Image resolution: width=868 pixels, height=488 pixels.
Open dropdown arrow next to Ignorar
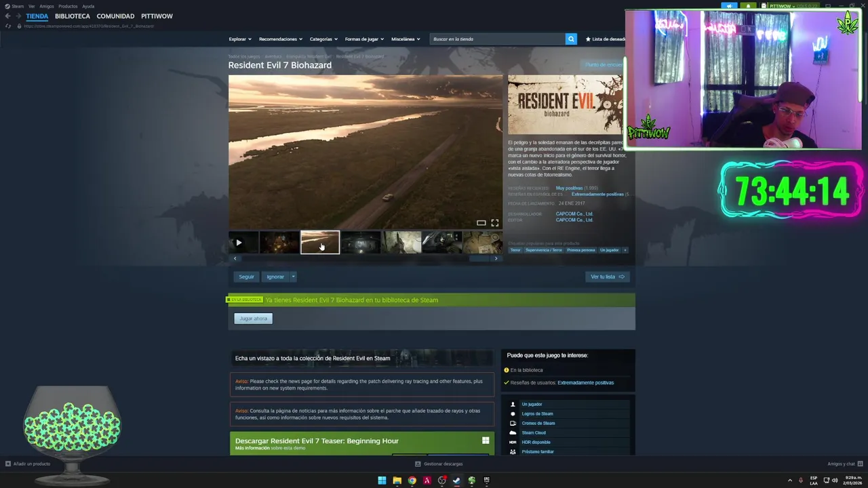tap(293, 277)
